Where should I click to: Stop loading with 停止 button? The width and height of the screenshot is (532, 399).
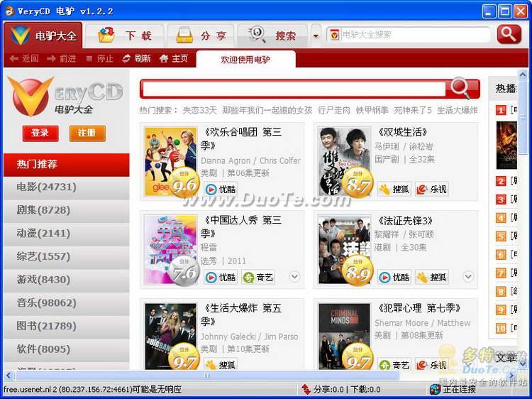point(99,59)
